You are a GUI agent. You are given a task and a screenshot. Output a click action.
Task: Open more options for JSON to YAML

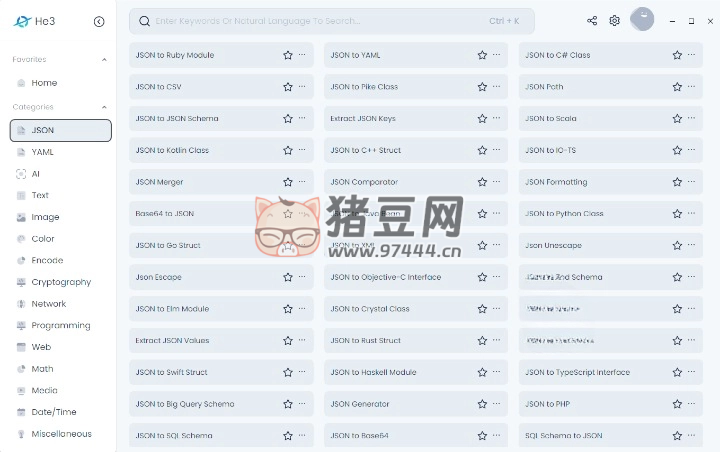[497, 56]
